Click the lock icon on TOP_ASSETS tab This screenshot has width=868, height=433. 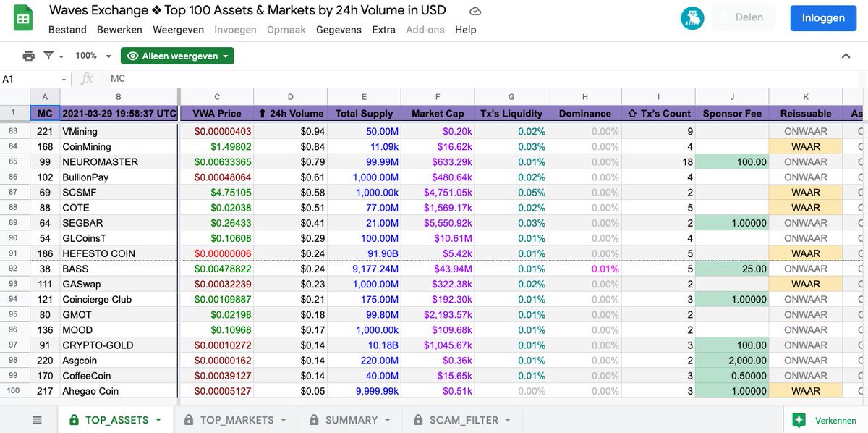[74, 420]
